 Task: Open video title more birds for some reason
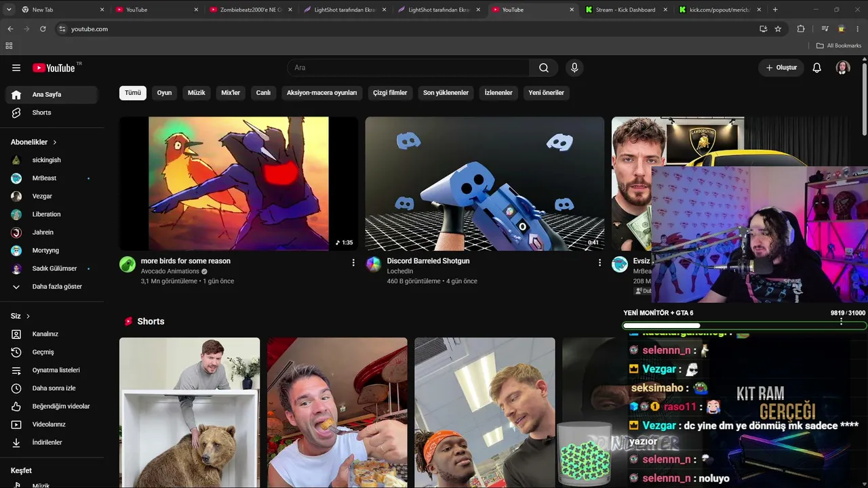click(186, 261)
